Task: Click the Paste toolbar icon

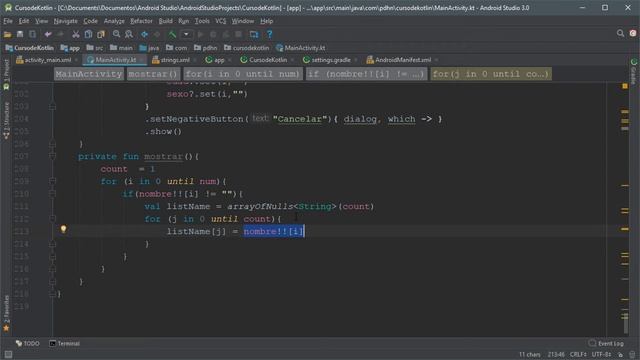Action: (x=101, y=34)
